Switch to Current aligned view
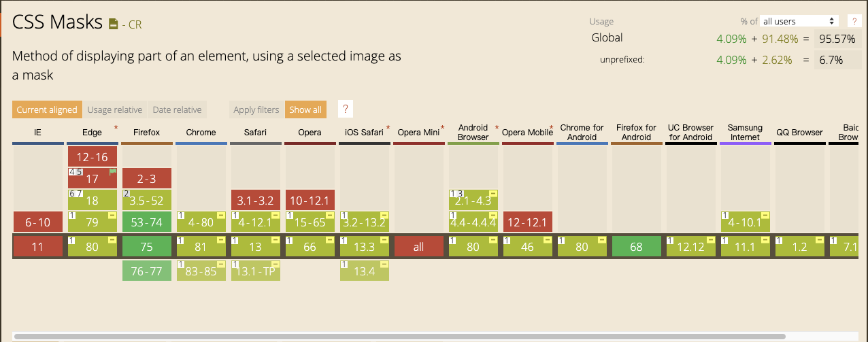Viewport: 868px width, 342px height. click(47, 109)
